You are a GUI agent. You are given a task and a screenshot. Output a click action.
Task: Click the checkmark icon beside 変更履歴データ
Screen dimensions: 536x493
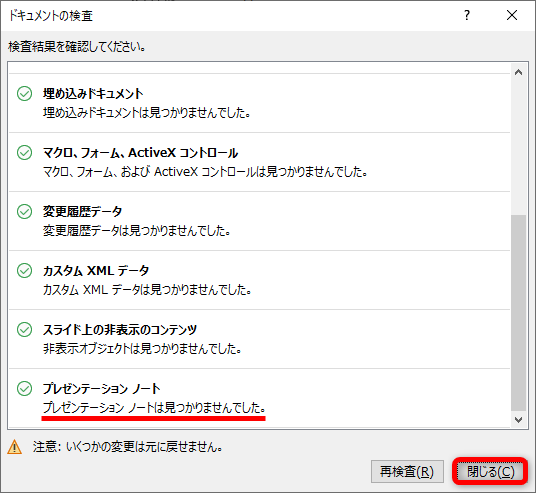coord(25,212)
